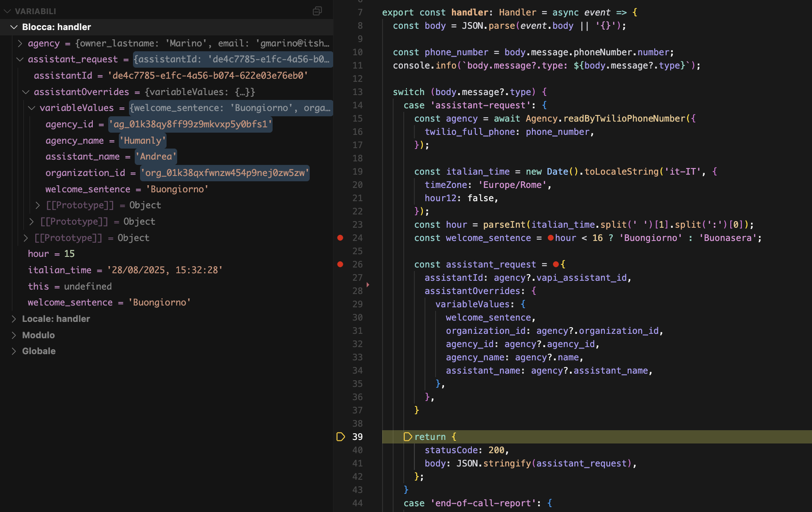The height and width of the screenshot is (512, 812).
Task: Click 'switch' keyword on line 13
Action: coord(409,92)
